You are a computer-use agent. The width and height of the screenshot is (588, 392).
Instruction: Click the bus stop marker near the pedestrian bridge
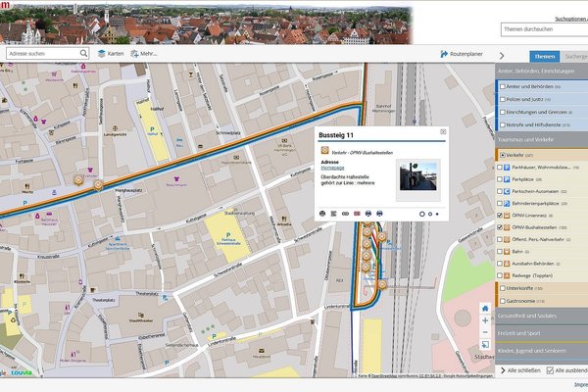(382, 285)
